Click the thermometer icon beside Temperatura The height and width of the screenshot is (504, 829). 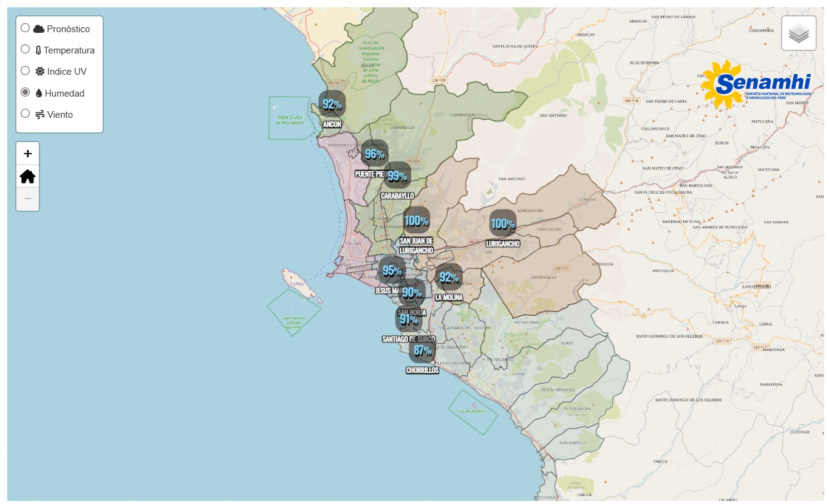click(38, 50)
